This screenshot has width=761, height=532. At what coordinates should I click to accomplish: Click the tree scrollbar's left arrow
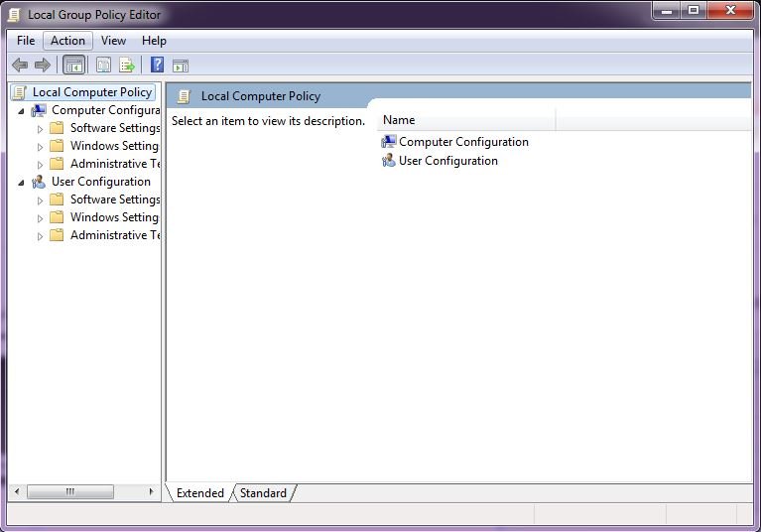pyautogui.click(x=17, y=491)
